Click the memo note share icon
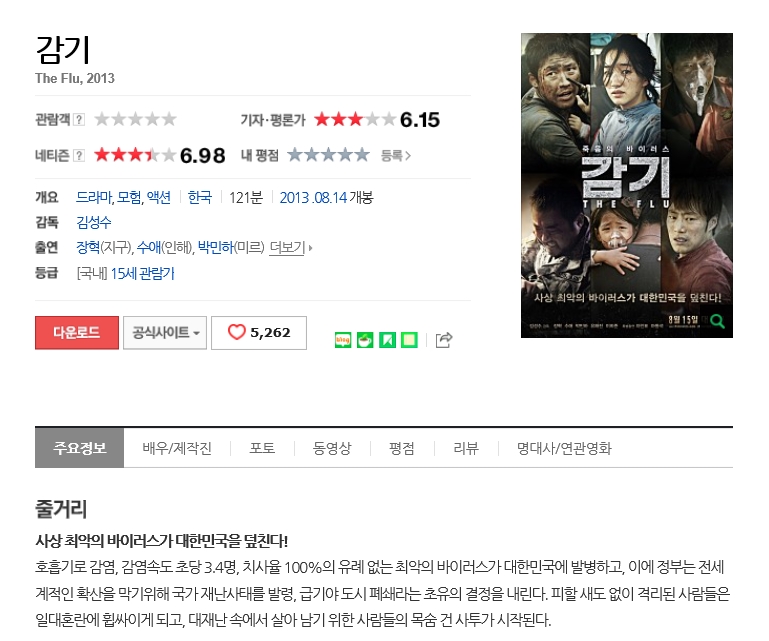Viewport: 769px width, 641px height. pos(409,339)
